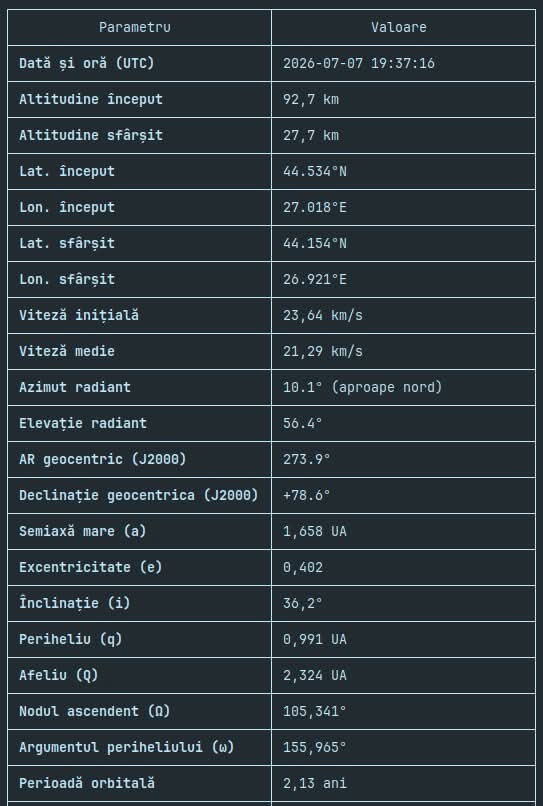Image resolution: width=543 pixels, height=806 pixels.
Task: Click the Elevație radiant value 56.4°
Action: click(303, 423)
